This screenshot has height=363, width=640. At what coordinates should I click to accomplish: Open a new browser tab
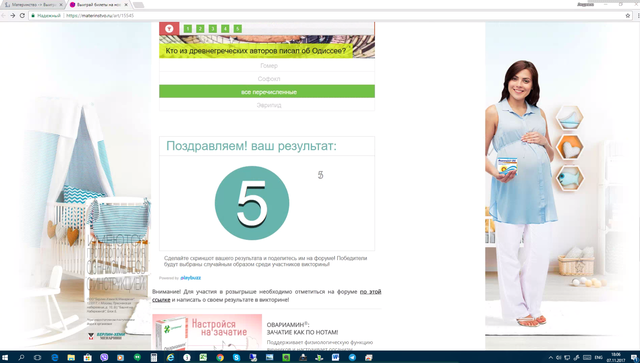pyautogui.click(x=138, y=5)
